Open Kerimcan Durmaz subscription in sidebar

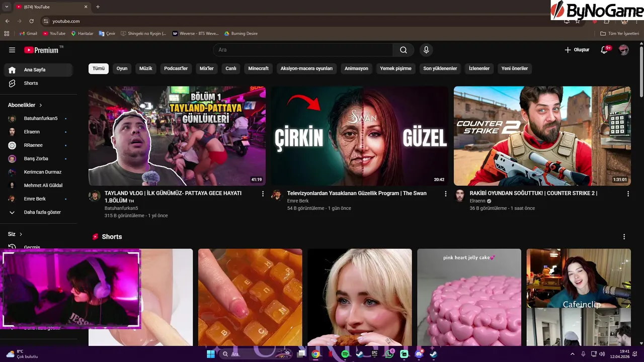pyautogui.click(x=38, y=172)
